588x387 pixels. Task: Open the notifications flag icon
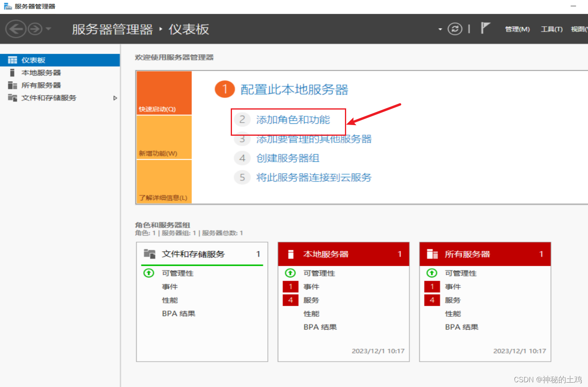pos(485,28)
